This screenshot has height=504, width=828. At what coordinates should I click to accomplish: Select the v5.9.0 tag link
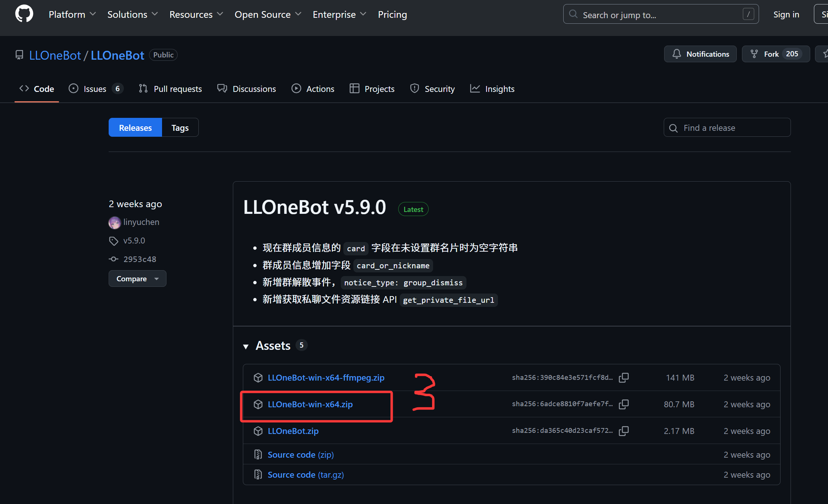(x=134, y=241)
